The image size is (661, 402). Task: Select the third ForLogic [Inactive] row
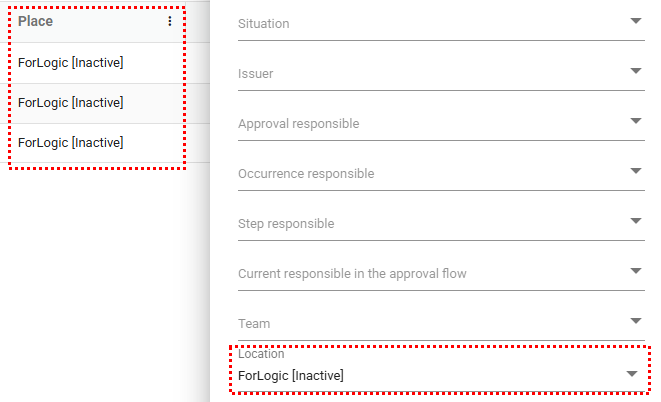coord(71,143)
